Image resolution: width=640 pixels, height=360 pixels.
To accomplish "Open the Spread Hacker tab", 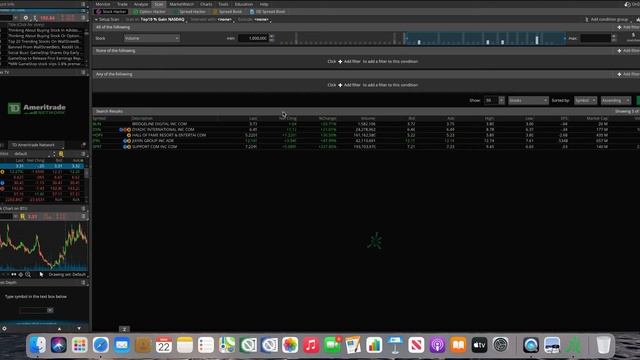I will [189, 11].
